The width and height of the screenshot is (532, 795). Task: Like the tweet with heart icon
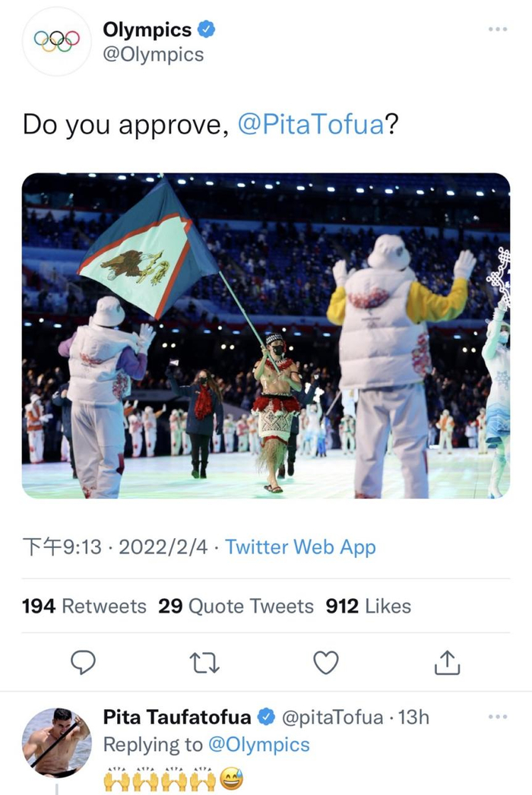(326, 663)
